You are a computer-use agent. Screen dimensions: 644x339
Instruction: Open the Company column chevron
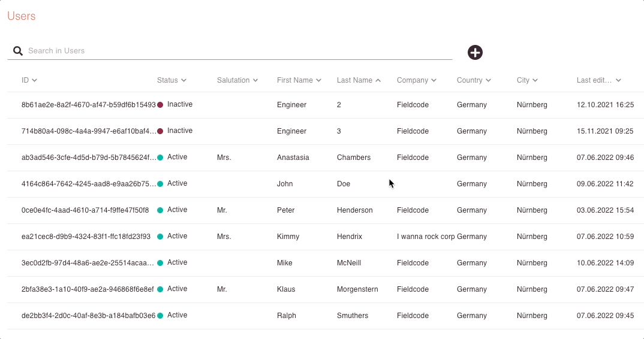point(434,80)
